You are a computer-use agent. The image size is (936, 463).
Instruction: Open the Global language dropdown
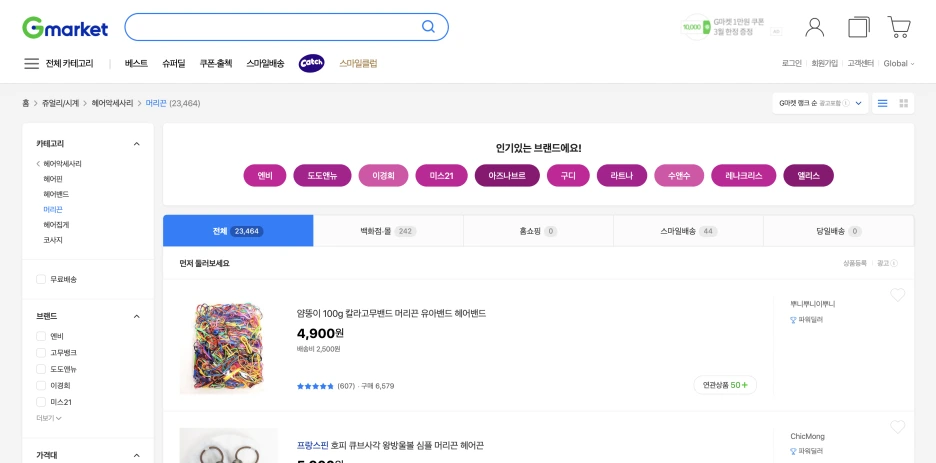[898, 63]
